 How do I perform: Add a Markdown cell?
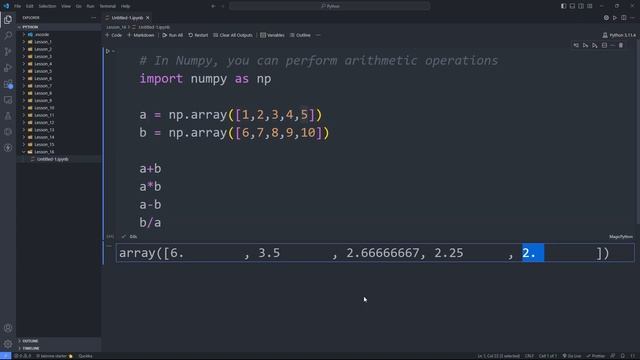click(x=141, y=35)
